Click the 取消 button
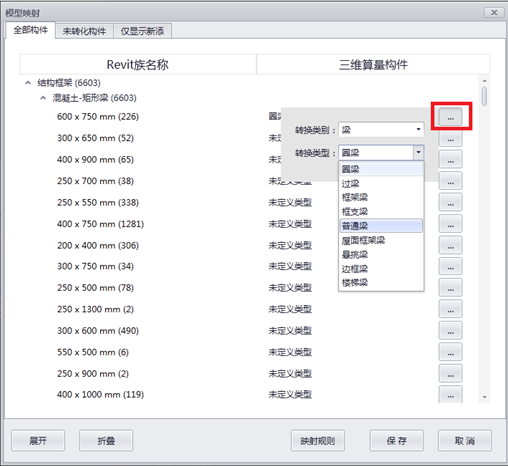Screen dimensions: 508x466 pos(465,441)
